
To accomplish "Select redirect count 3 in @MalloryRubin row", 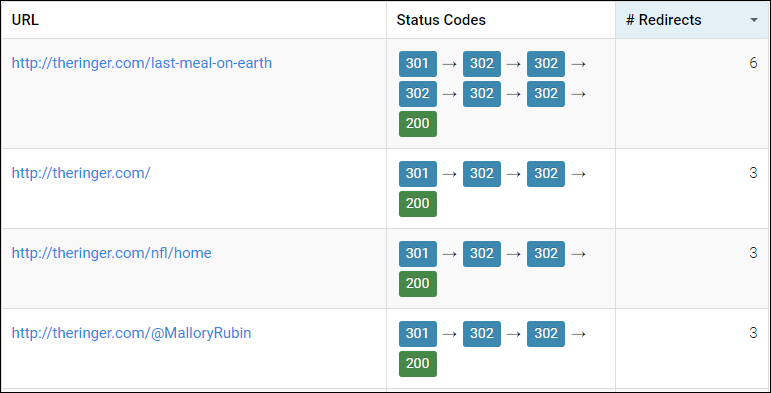I will tap(753, 333).
